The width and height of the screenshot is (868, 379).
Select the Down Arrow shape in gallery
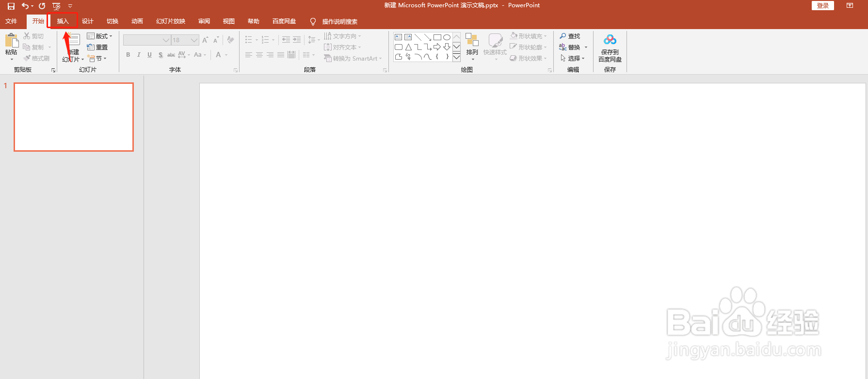pos(447,47)
